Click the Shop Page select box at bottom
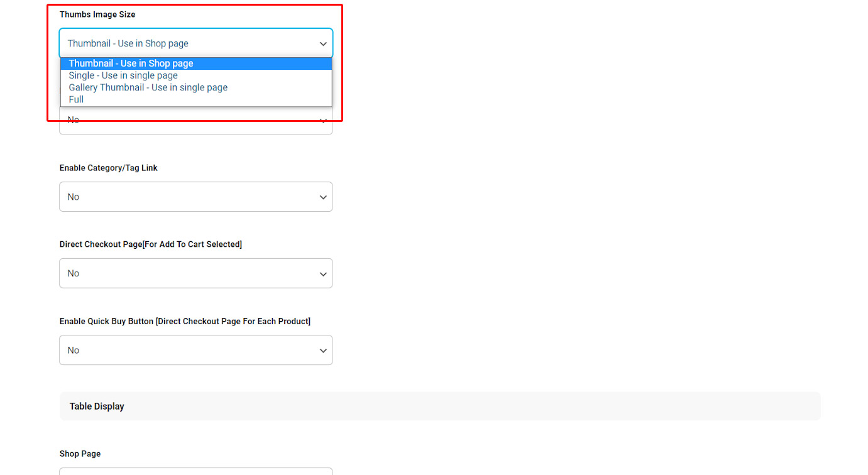The width and height of the screenshot is (868, 475). coord(195,471)
